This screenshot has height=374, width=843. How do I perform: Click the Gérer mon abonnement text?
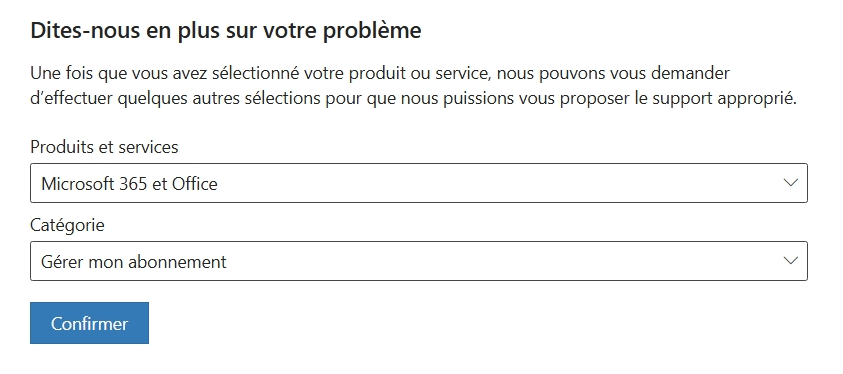134,262
